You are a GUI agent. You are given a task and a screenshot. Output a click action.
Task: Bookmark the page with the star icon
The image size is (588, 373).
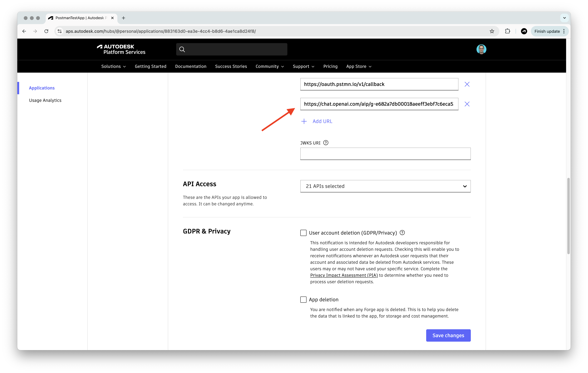(492, 31)
